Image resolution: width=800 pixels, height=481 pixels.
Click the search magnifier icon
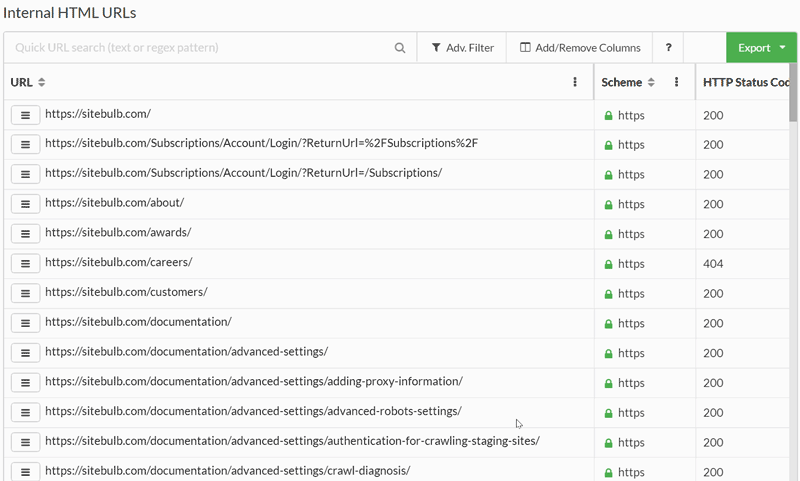coord(400,48)
